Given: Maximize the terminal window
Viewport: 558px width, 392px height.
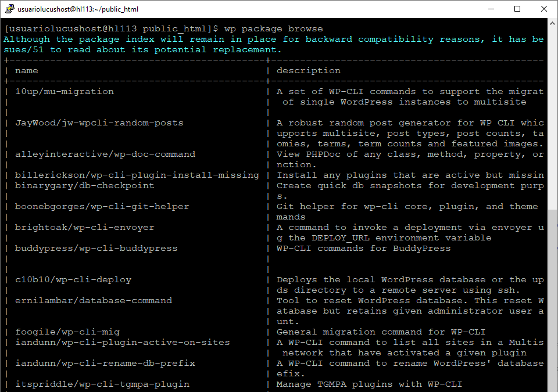Looking at the screenshot, I should (x=517, y=9).
